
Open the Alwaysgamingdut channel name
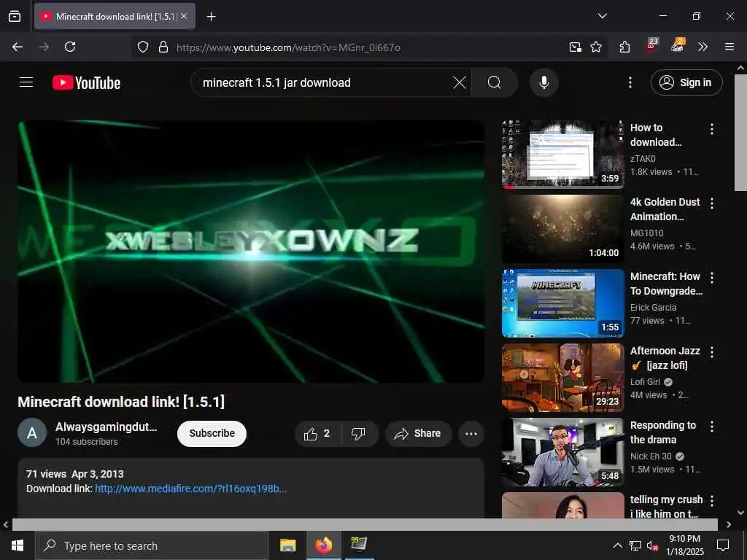click(x=106, y=427)
